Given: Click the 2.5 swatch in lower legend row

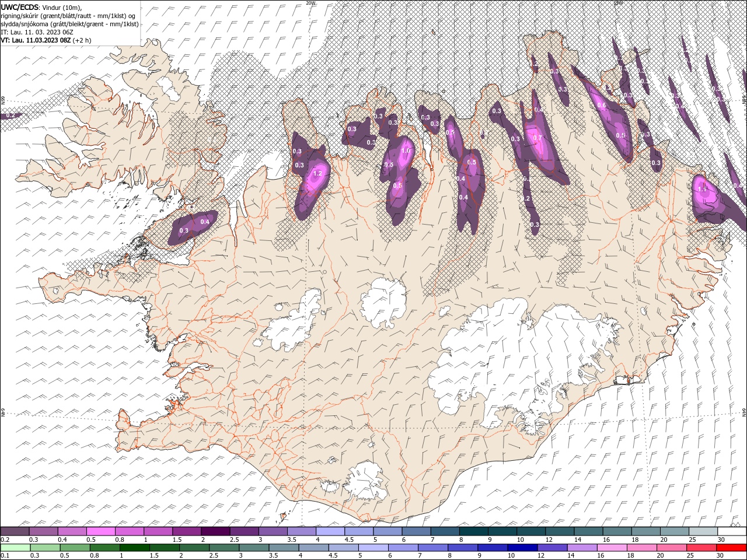Looking at the screenshot, I should [x=224, y=548].
